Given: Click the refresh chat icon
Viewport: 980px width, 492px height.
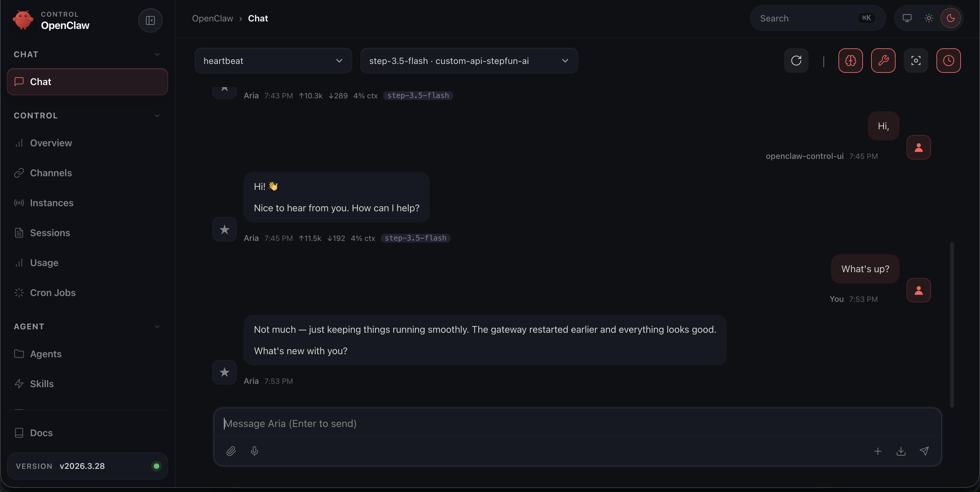Looking at the screenshot, I should (796, 61).
